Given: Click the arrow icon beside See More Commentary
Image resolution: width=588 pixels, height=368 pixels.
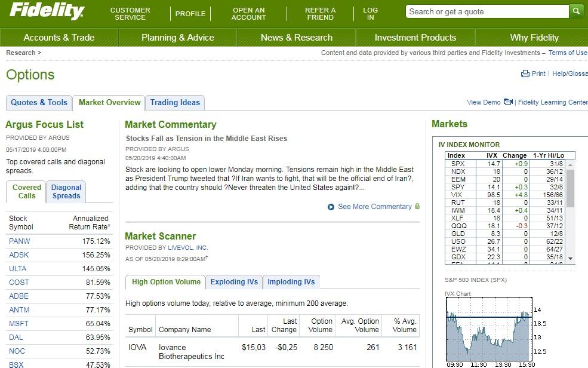Looking at the screenshot, I should [x=331, y=207].
